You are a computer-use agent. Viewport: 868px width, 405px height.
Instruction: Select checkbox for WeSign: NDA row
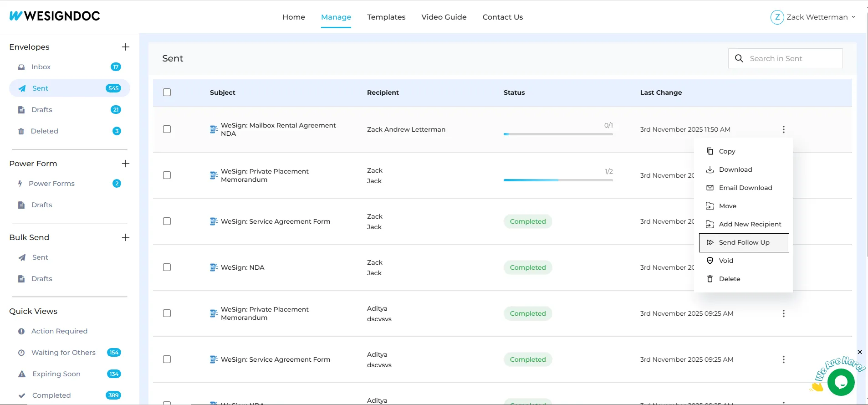click(x=167, y=267)
